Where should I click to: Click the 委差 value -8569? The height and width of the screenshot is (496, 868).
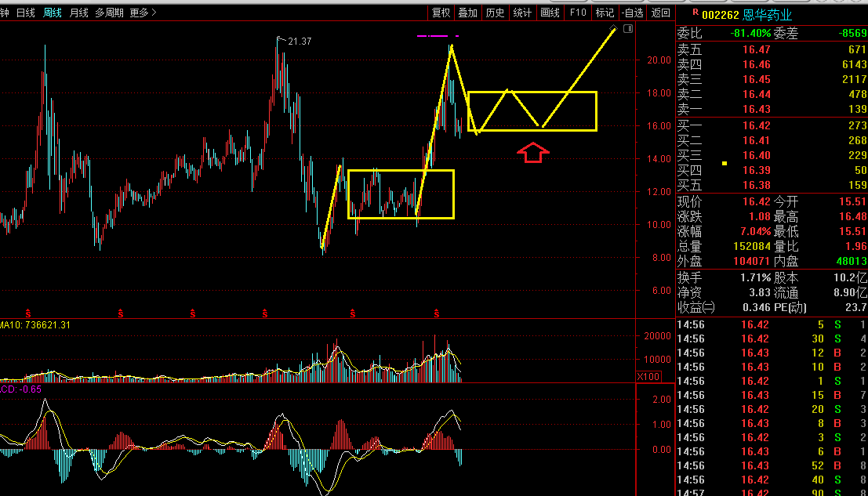coord(852,34)
